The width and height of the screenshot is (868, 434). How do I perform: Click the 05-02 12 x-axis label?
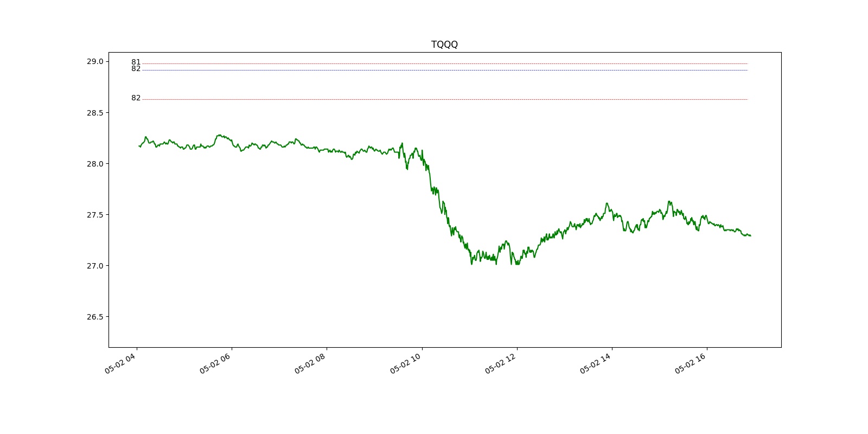502,363
